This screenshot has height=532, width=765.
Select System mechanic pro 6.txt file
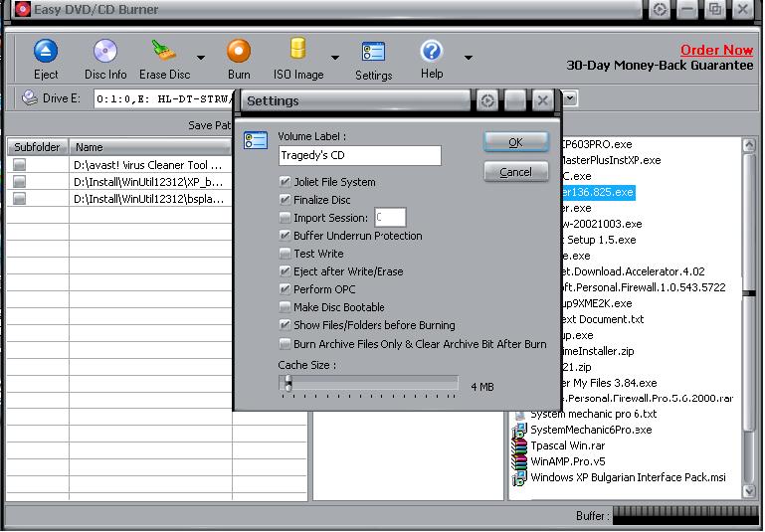click(593, 414)
